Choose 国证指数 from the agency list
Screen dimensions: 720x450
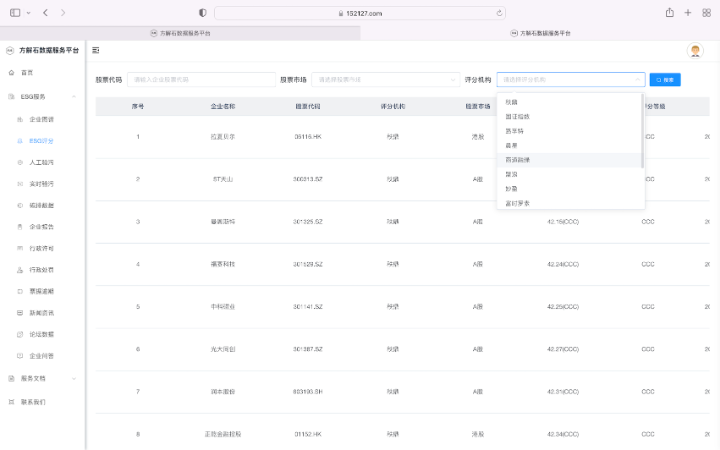pyautogui.click(x=569, y=117)
